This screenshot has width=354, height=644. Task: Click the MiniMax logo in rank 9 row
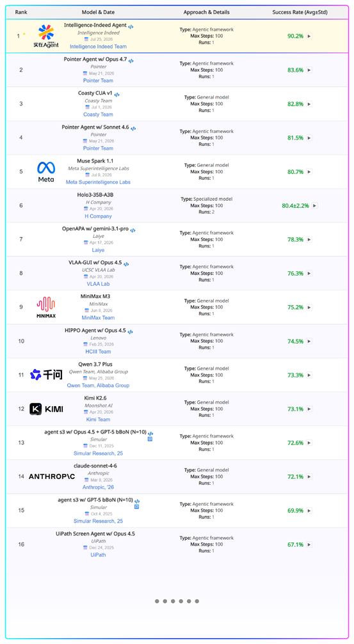[46, 307]
